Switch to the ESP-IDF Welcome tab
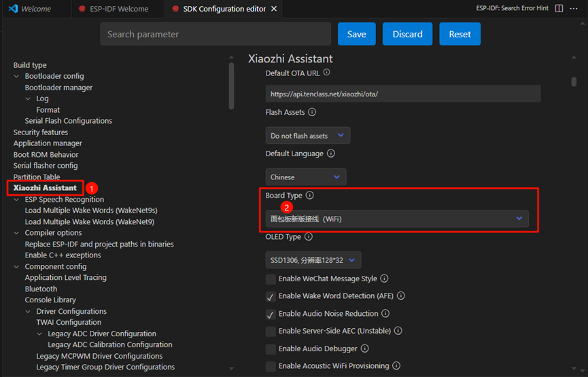This screenshot has width=588, height=377. point(118,9)
